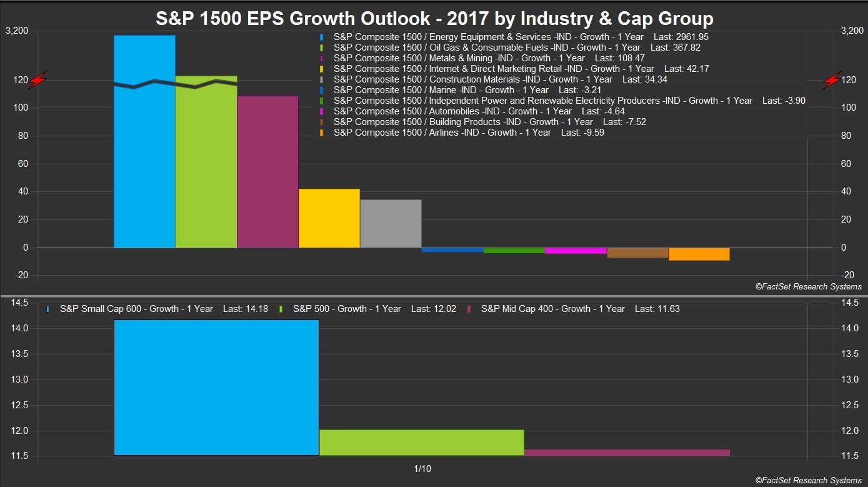Click the magenta Automobiles negative bar
Image resolution: width=868 pixels, height=487 pixels.
tap(576, 251)
